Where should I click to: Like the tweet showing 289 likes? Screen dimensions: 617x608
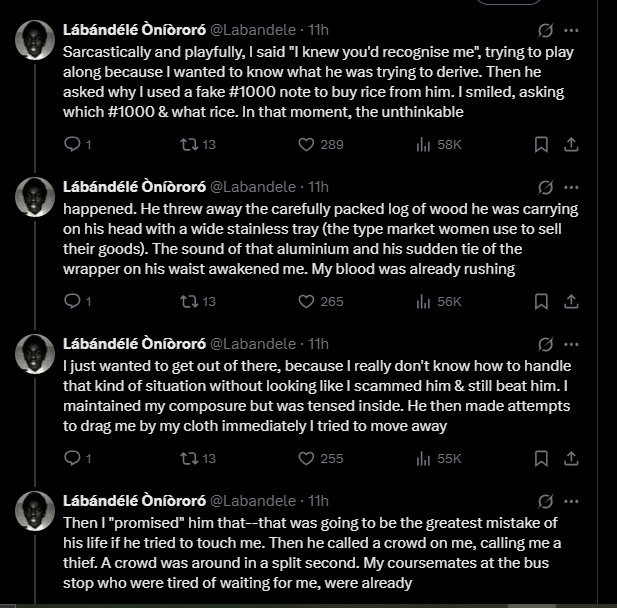click(x=304, y=145)
